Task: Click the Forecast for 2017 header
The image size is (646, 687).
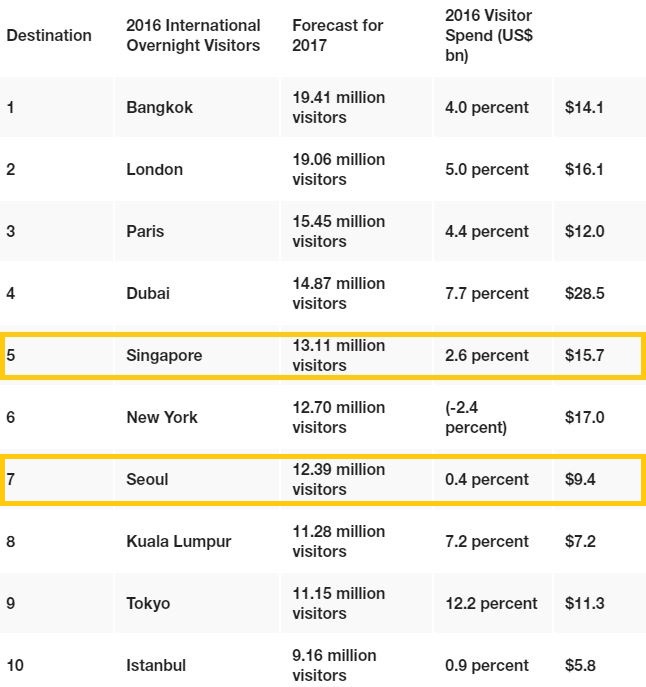Action: pyautogui.click(x=338, y=35)
